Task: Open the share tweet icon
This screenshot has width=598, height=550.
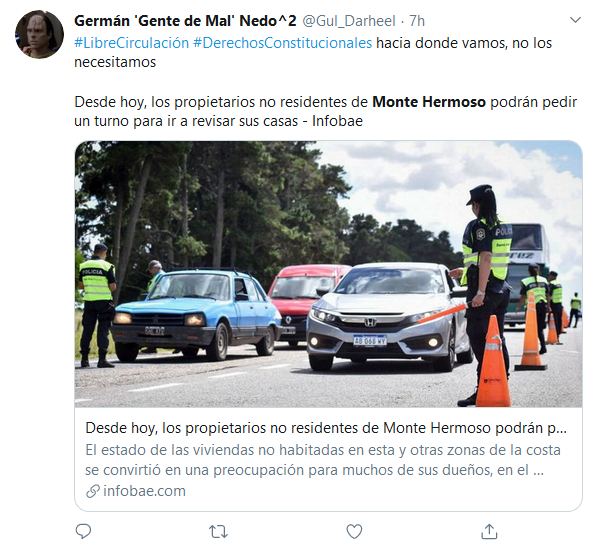Action: (489, 531)
